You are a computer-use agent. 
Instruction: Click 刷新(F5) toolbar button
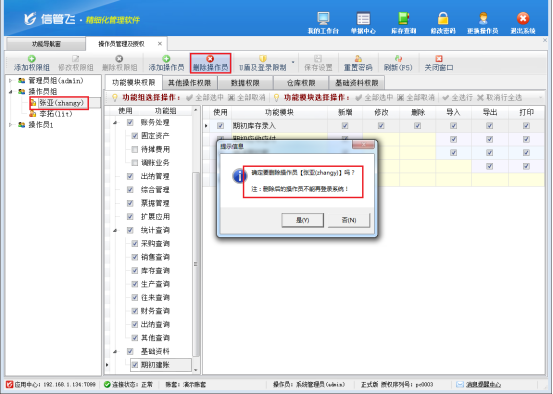coord(398,63)
